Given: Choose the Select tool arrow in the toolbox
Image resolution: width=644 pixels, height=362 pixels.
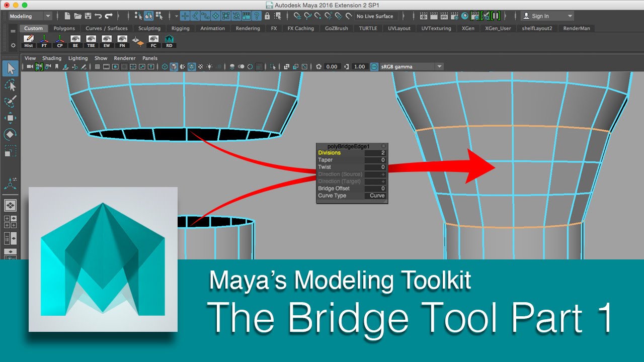Looking at the screenshot, I should click(x=11, y=68).
